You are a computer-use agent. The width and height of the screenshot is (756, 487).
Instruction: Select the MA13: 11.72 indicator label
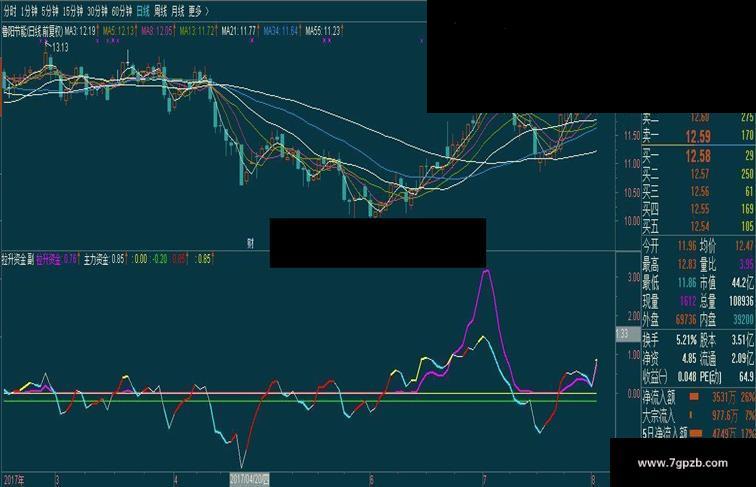coord(198,31)
